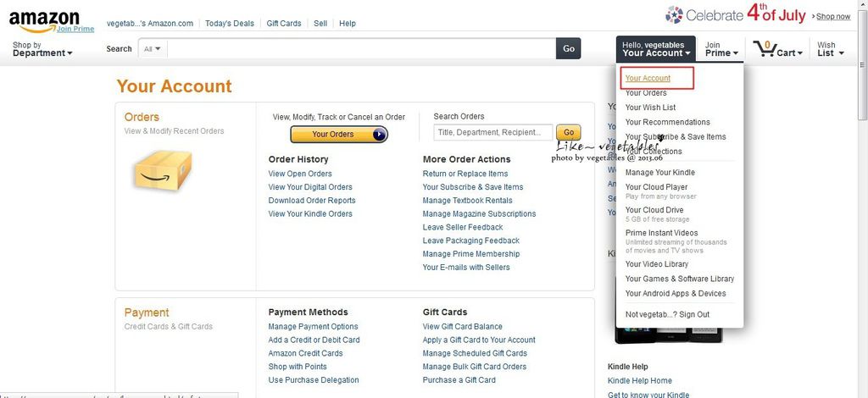This screenshot has height=398, width=868.
Task: Click the Sell navigation link
Action: pyautogui.click(x=320, y=23)
